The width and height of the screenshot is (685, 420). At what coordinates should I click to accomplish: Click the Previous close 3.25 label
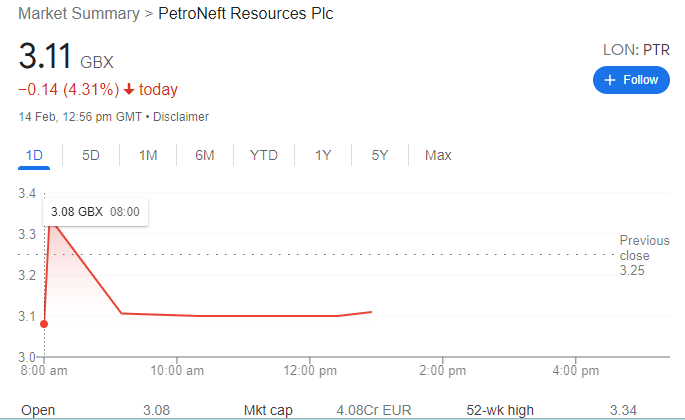click(643, 255)
